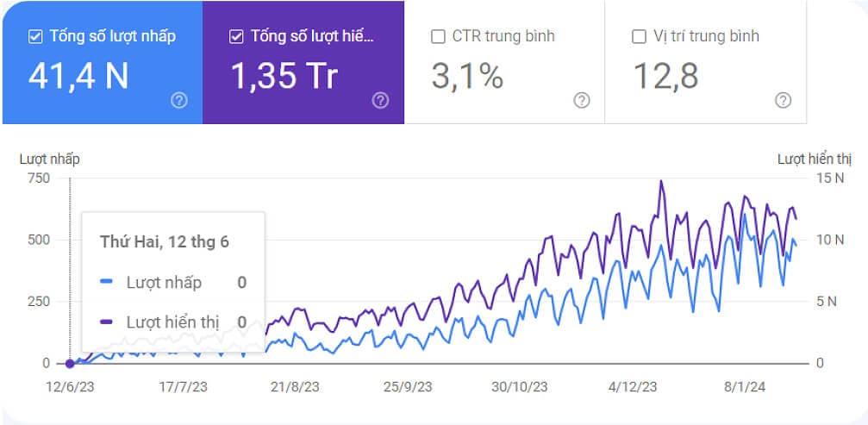Click the purple data point at 12/6/23

click(70, 363)
